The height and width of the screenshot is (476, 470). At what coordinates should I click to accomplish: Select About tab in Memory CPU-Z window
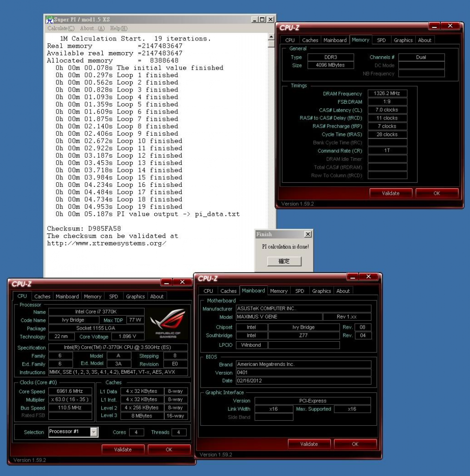(424, 40)
